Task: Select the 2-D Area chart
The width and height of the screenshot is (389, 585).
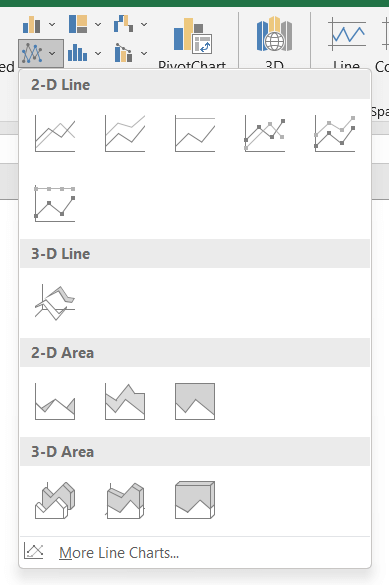Action: [x=55, y=401]
